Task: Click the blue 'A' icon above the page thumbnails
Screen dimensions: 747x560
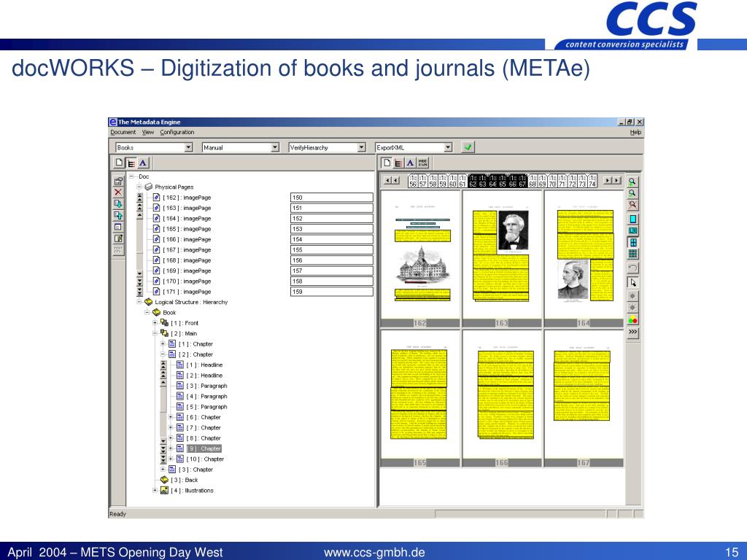Action: pyautogui.click(x=410, y=163)
